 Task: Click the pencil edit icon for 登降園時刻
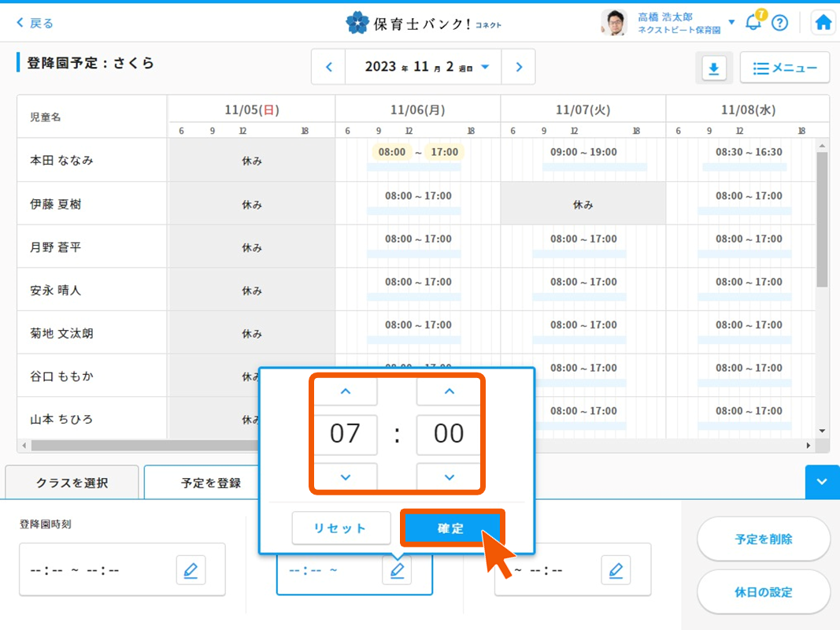(x=191, y=570)
